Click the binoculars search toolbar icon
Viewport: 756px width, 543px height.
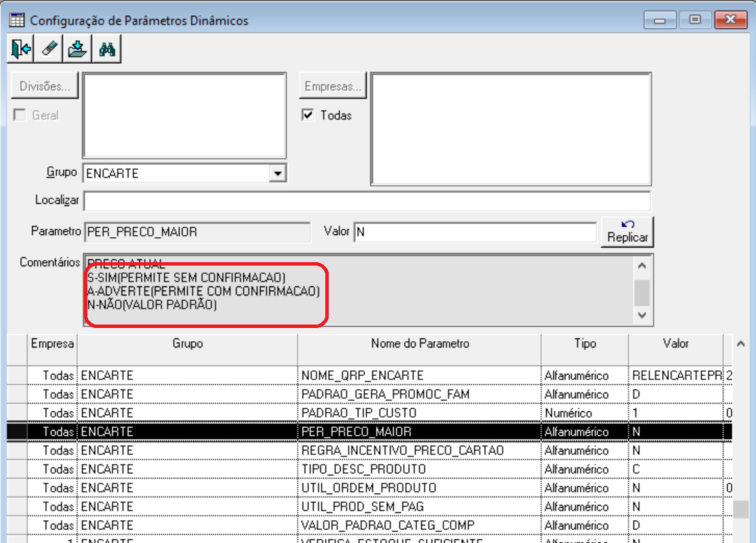[x=107, y=49]
